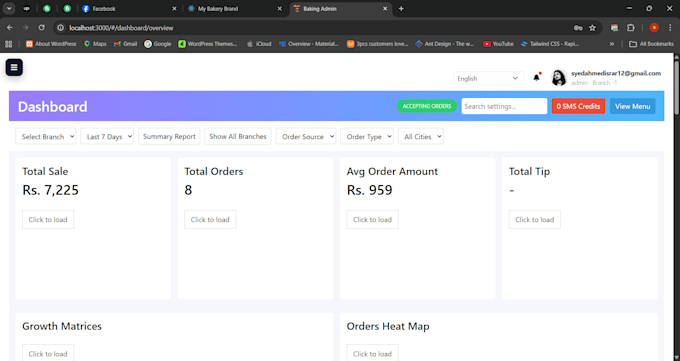
Task: Open the Order Source dropdown
Action: [x=306, y=136]
